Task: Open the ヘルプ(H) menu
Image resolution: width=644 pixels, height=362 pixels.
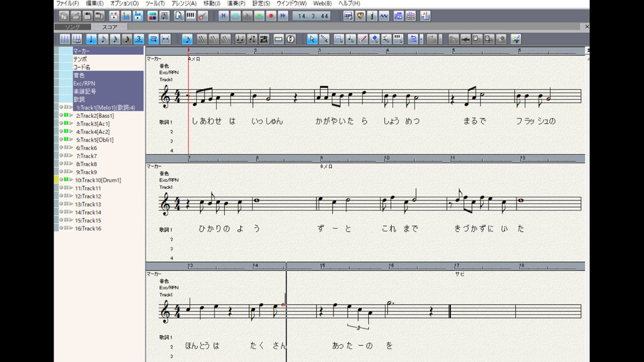Action: [349, 3]
